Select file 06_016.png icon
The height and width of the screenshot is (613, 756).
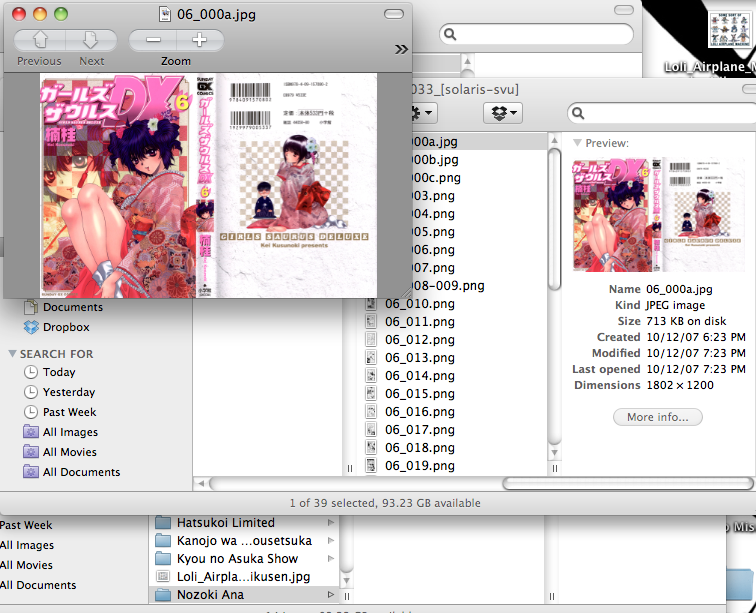(x=371, y=411)
